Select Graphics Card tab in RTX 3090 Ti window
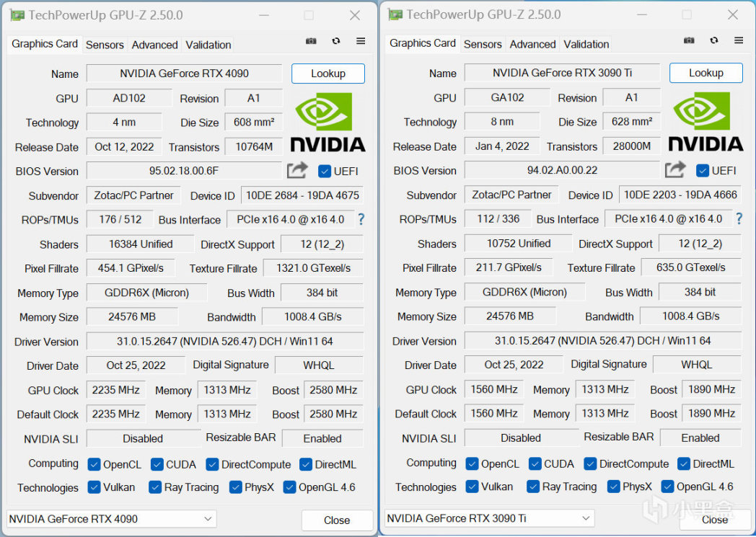The height and width of the screenshot is (537, 756). point(422,43)
